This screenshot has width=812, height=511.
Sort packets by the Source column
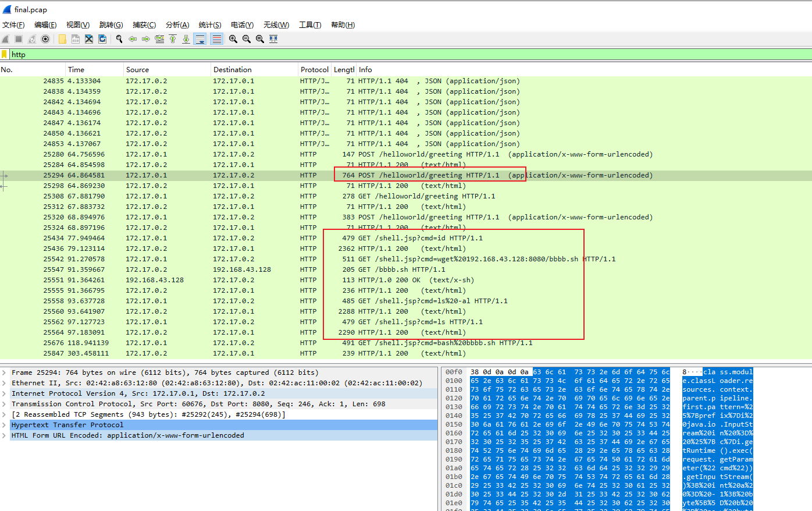click(x=167, y=69)
